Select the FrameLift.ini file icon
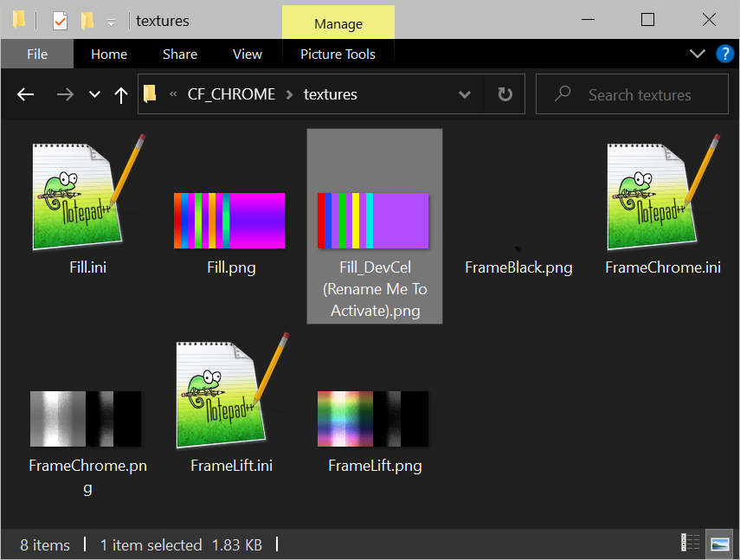This screenshot has height=560, width=740. coord(230,392)
